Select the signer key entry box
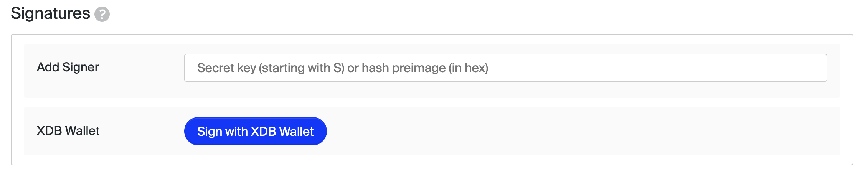 505,68
